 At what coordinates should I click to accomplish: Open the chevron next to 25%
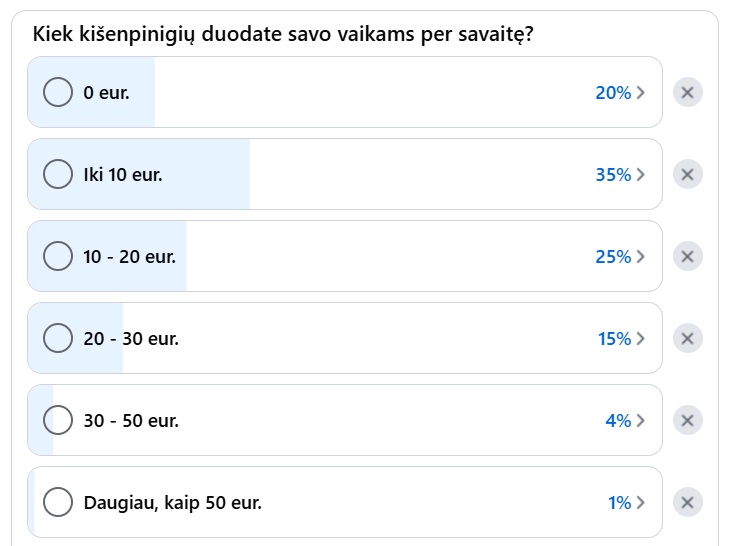pos(641,257)
